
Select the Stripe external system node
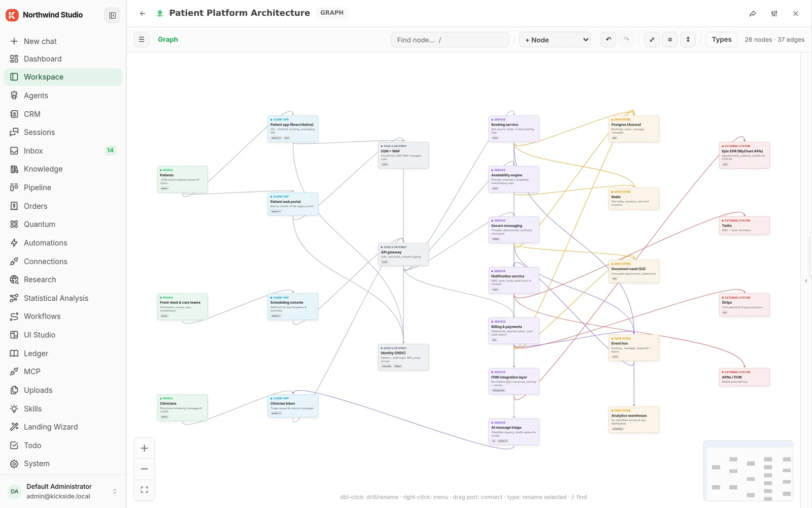pos(745,305)
